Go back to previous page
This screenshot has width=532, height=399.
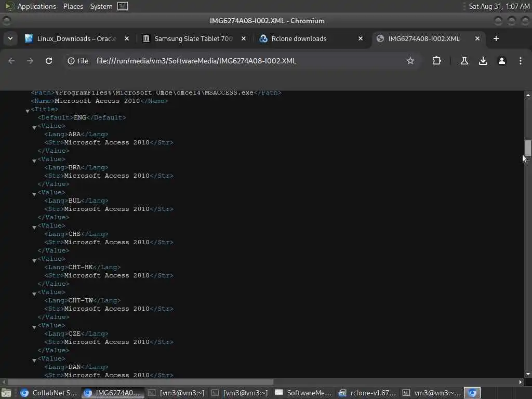coord(11,61)
